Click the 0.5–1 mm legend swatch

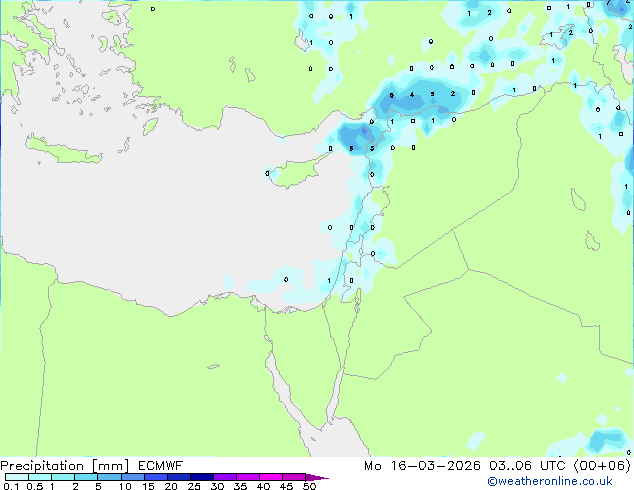click(40, 477)
